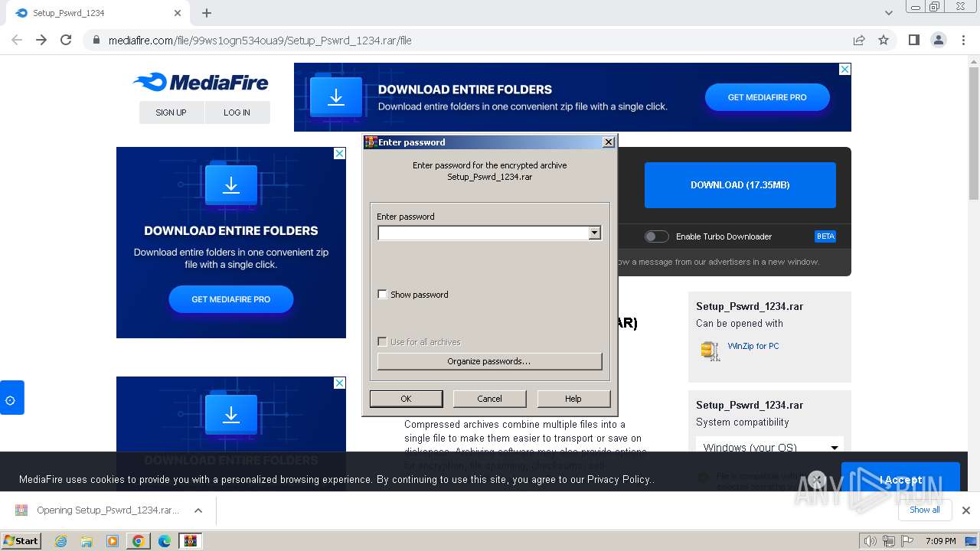Expand the System compatibility OS dropdown
Viewport: 980px width, 551px height.
(x=769, y=447)
